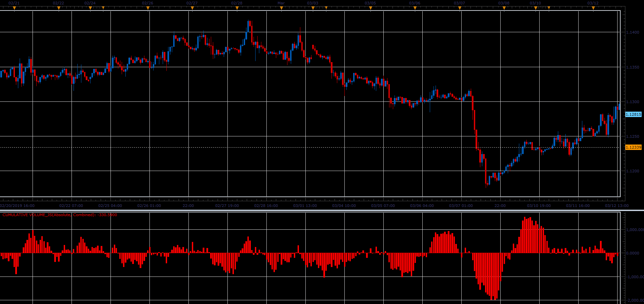Viewport: 644px width, 304px height.
Task: Select the 02/26 day marker triangle
Action: coord(148,8)
